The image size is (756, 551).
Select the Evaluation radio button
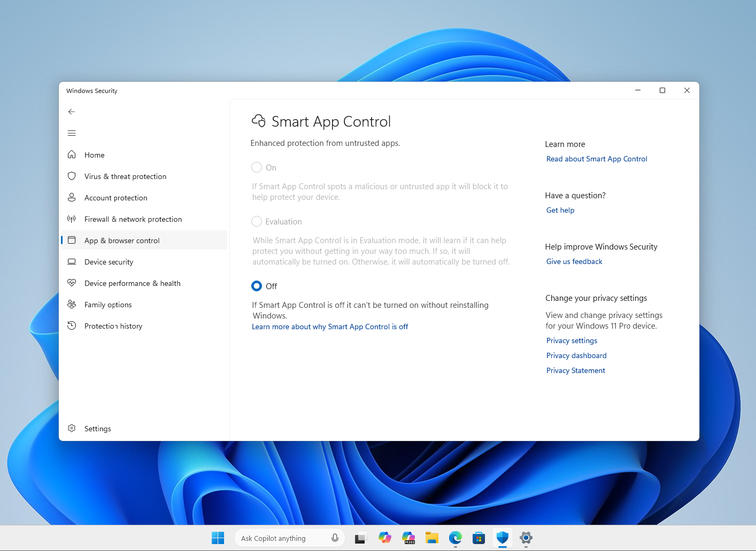click(x=257, y=221)
